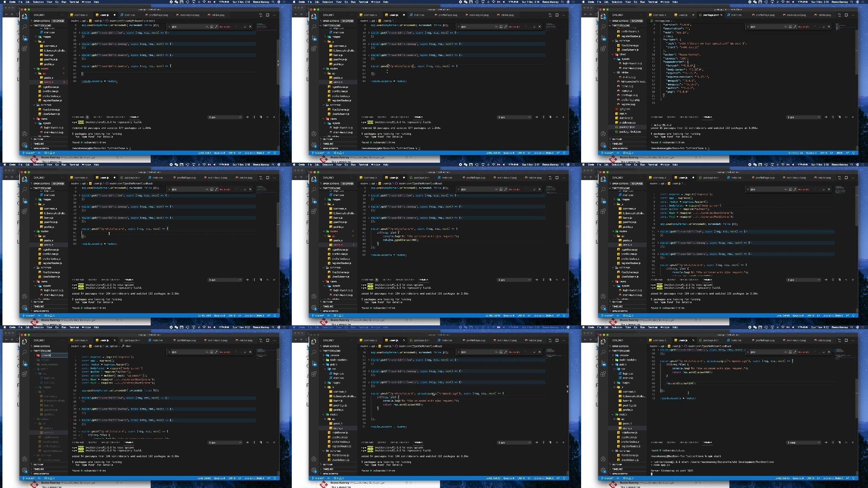Click master branch indicator in package.json frame
The width and height of the screenshot is (868, 488).
607,153
